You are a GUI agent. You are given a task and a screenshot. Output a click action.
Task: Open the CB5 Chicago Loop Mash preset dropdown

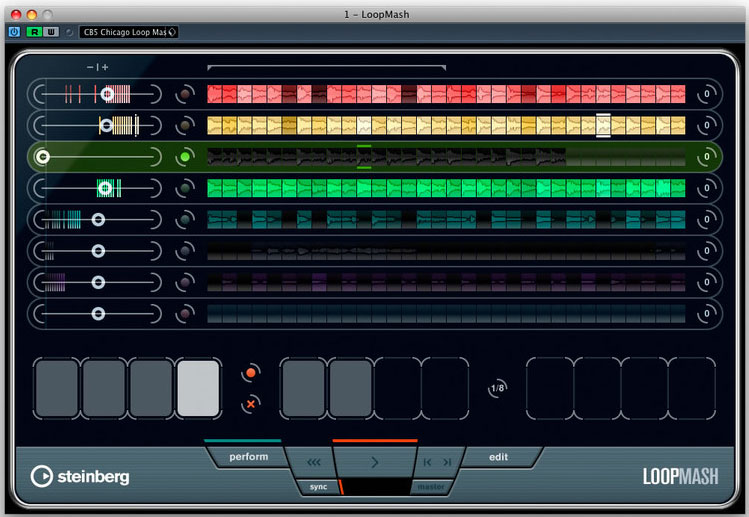coord(128,32)
